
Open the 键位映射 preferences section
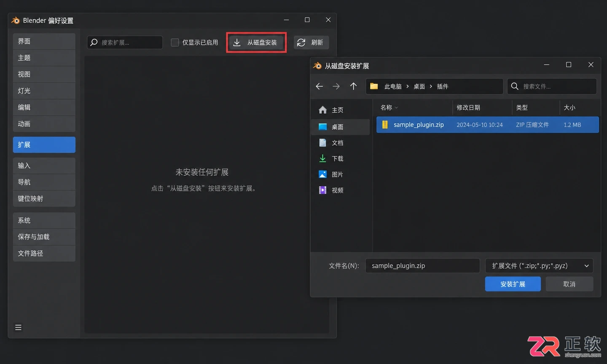coord(44,198)
